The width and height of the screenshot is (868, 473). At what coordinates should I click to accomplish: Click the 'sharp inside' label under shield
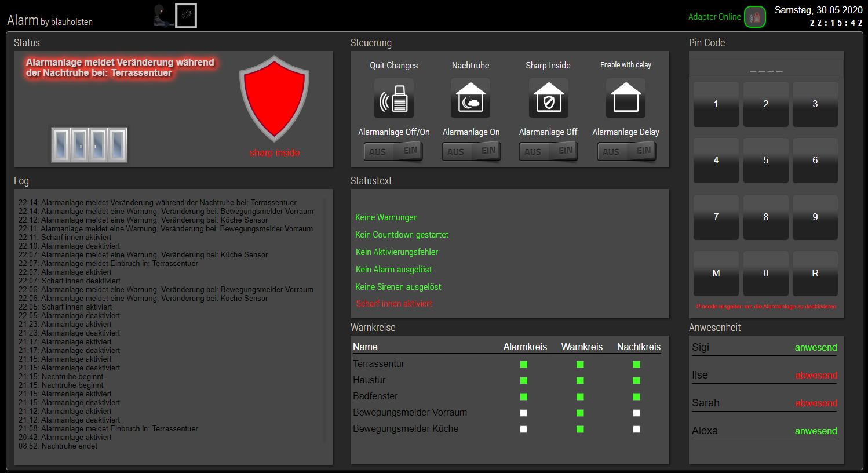pyautogui.click(x=275, y=153)
